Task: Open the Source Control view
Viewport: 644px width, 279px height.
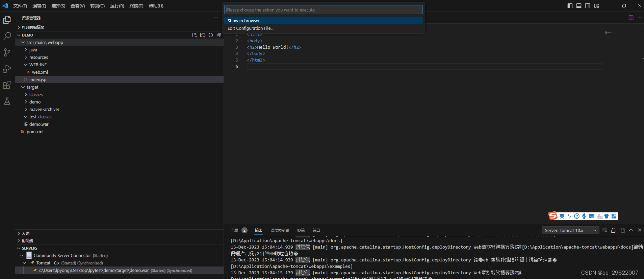Action: pyautogui.click(x=7, y=52)
